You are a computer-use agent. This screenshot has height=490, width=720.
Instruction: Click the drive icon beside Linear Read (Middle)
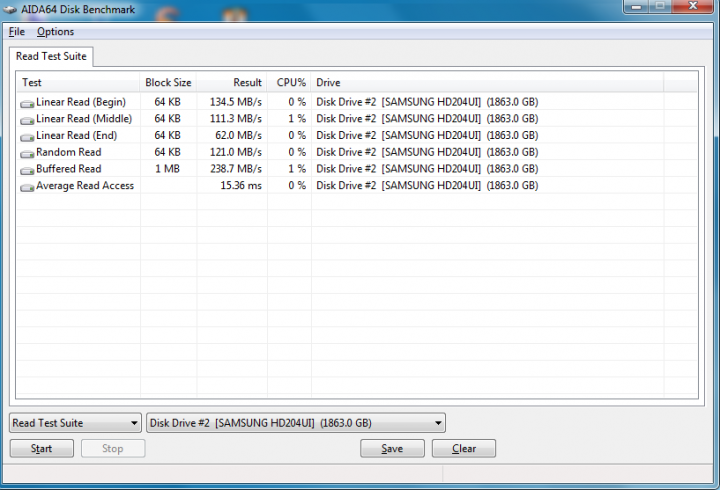[x=27, y=120]
